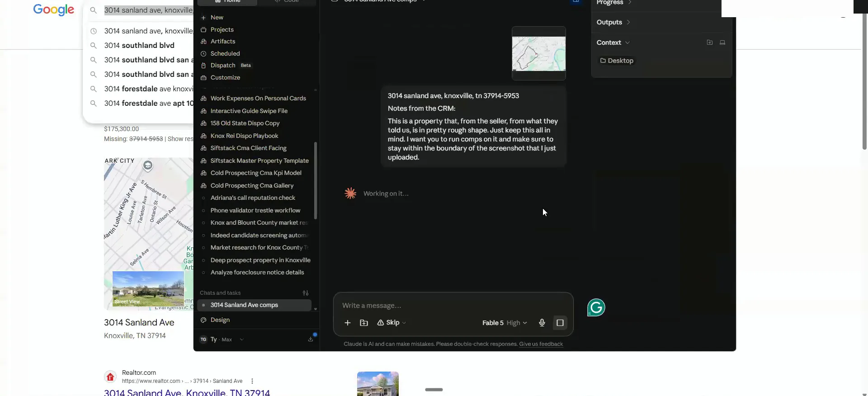
Task: Open the Skip permissions dropdown
Action: pos(392,323)
